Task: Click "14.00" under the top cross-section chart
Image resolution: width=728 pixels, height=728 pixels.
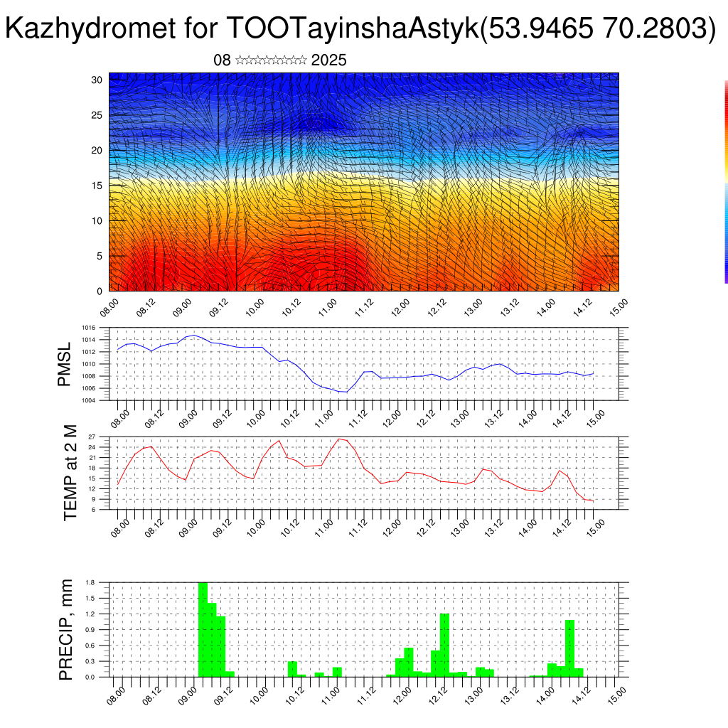Action: pos(546,307)
